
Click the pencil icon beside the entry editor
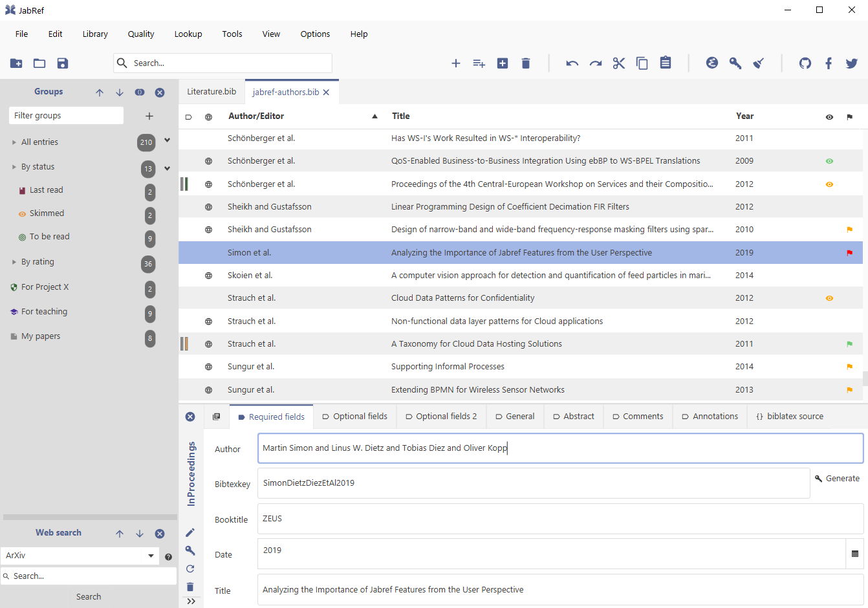point(190,532)
